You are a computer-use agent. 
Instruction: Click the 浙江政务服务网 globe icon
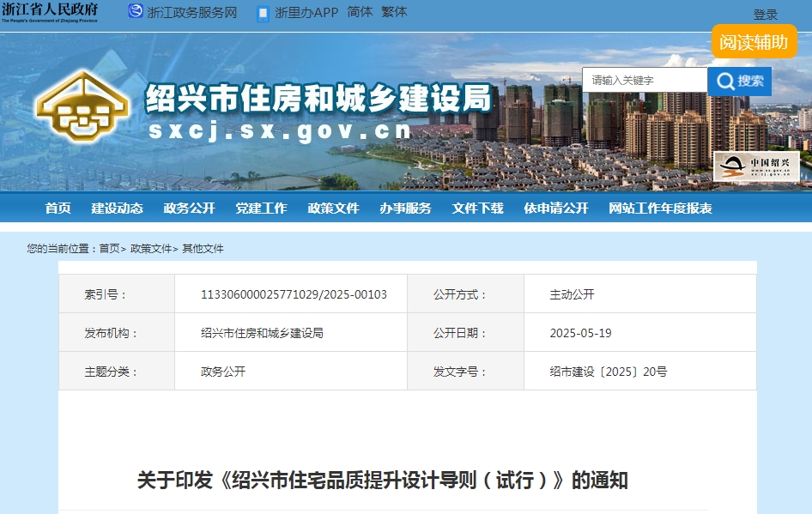[x=134, y=12]
